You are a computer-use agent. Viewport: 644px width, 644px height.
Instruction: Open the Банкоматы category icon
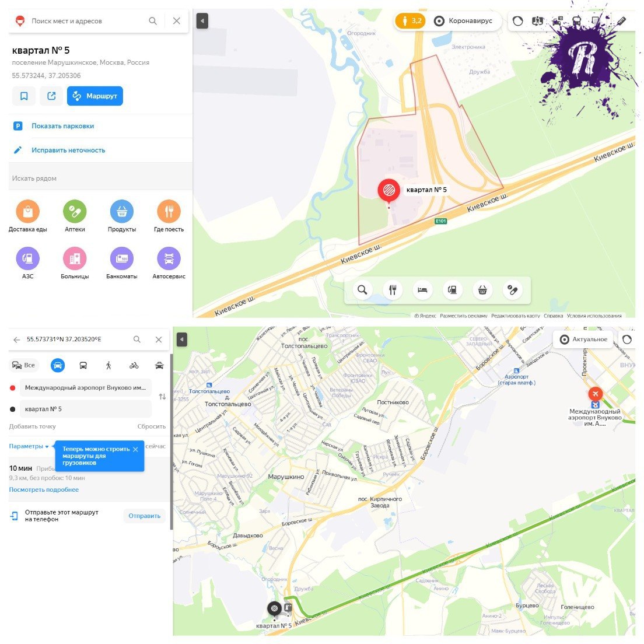point(122,258)
